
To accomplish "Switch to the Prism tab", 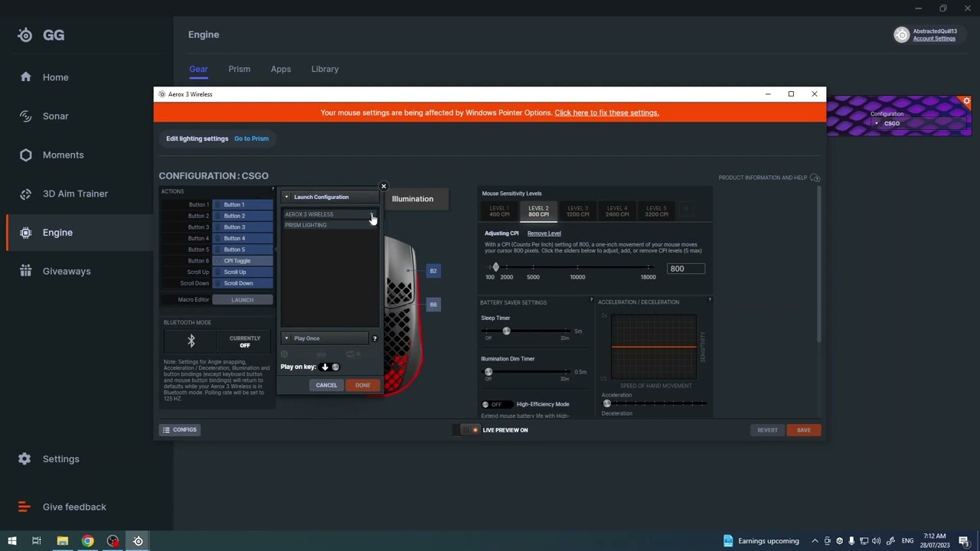I will pyautogui.click(x=239, y=69).
